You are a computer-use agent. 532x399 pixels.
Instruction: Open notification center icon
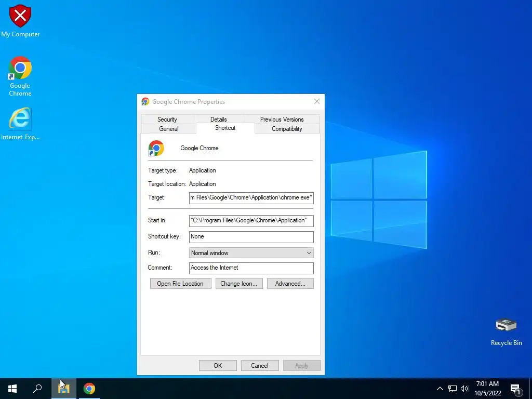[x=516, y=389]
